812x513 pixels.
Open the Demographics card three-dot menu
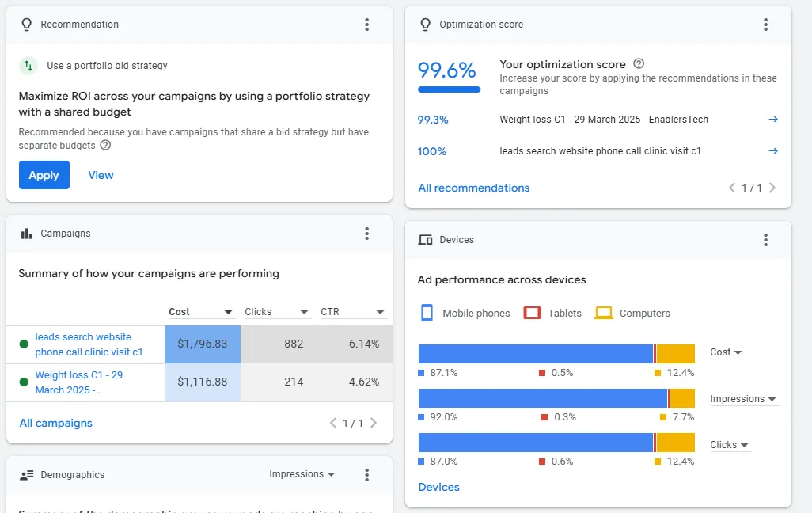pos(366,475)
